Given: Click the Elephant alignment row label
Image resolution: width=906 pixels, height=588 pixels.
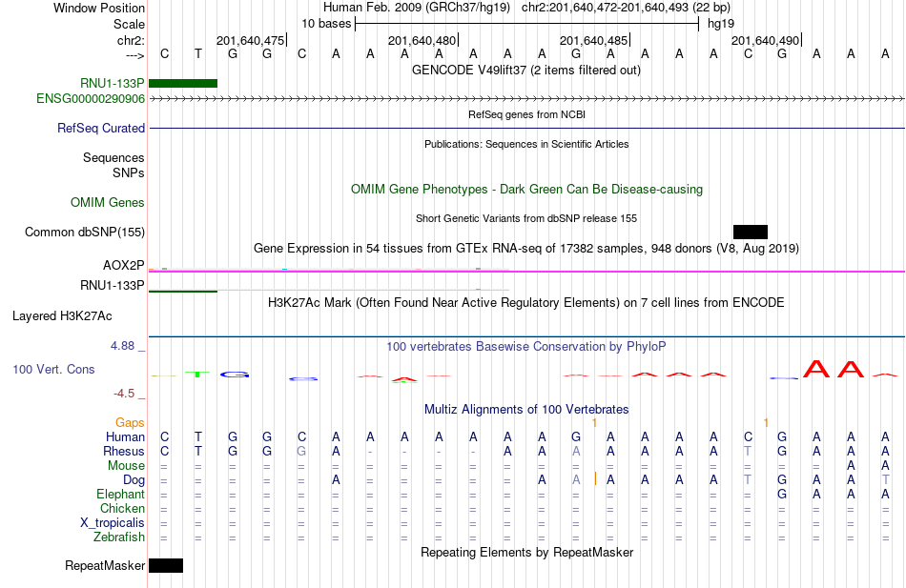Looking at the screenshot, I should [120, 495].
